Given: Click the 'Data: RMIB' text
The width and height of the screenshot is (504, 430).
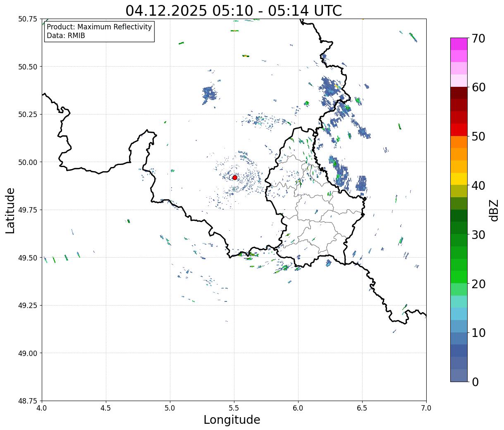Looking at the screenshot, I should coord(66,36).
